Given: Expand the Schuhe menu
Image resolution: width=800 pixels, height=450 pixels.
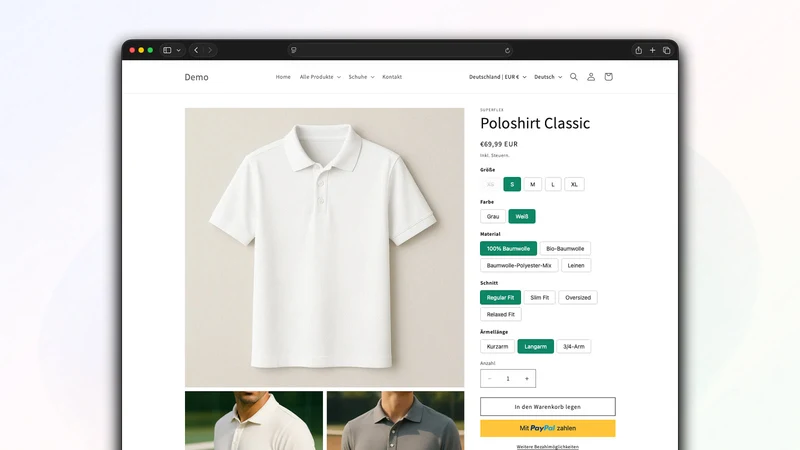Looking at the screenshot, I should (x=361, y=77).
